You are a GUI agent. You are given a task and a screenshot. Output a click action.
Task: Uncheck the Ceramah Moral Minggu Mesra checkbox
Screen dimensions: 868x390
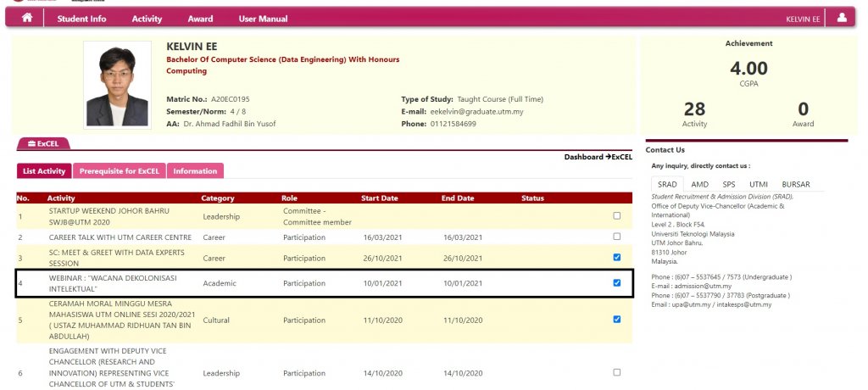click(x=616, y=320)
